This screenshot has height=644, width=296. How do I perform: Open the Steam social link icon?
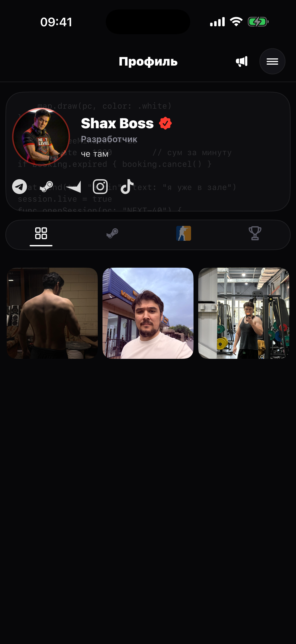[x=46, y=187]
